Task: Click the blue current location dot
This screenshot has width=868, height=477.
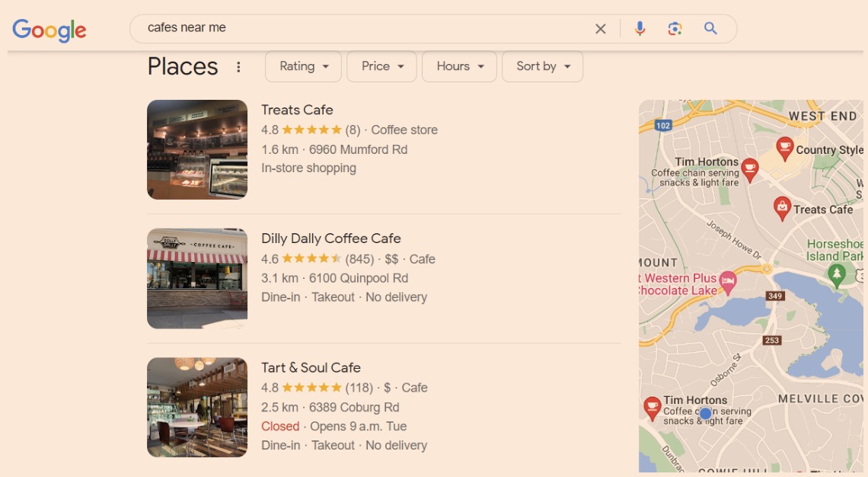Action: (705, 413)
